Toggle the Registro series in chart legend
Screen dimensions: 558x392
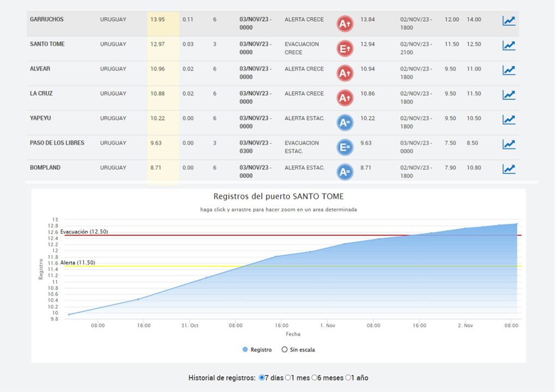click(x=257, y=350)
